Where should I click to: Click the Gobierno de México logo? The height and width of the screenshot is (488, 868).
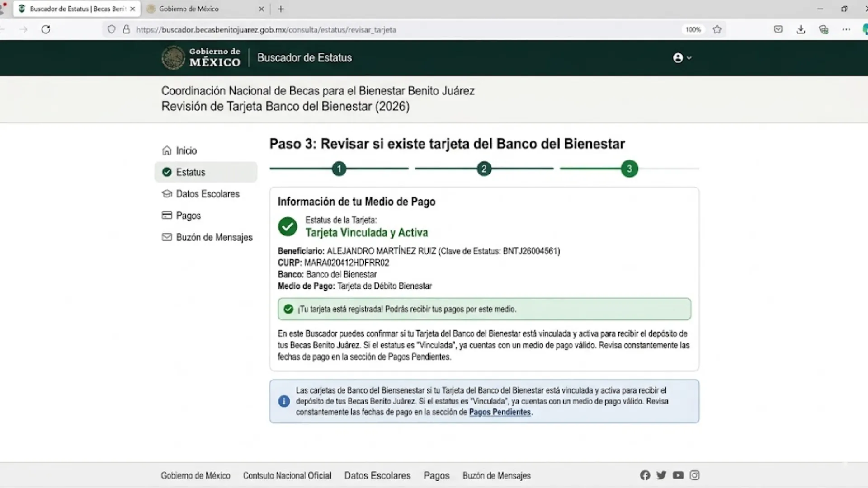click(201, 58)
